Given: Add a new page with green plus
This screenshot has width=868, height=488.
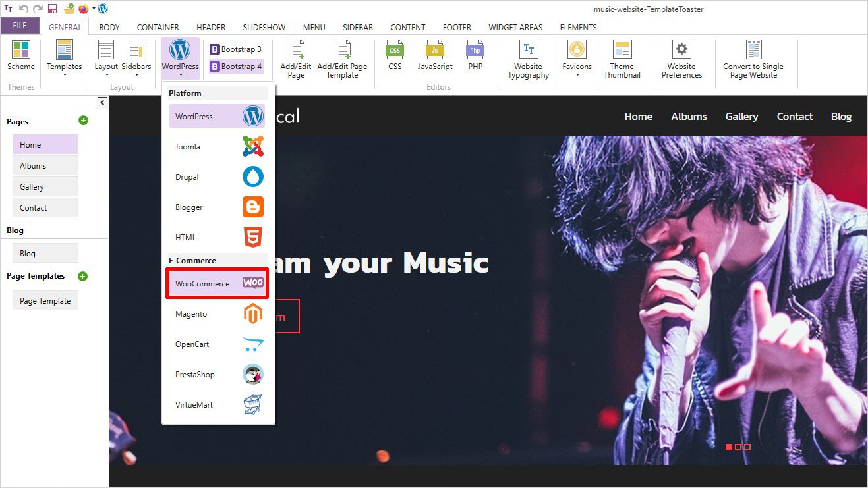Looking at the screenshot, I should point(83,121).
